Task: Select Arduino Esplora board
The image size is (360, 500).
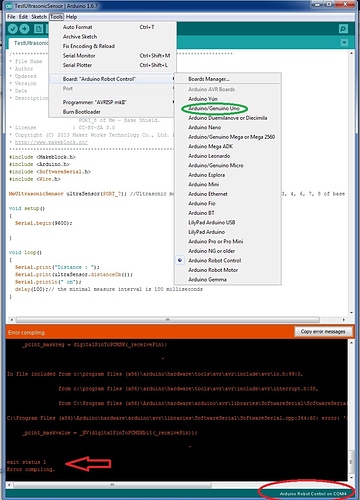Action: point(228,175)
